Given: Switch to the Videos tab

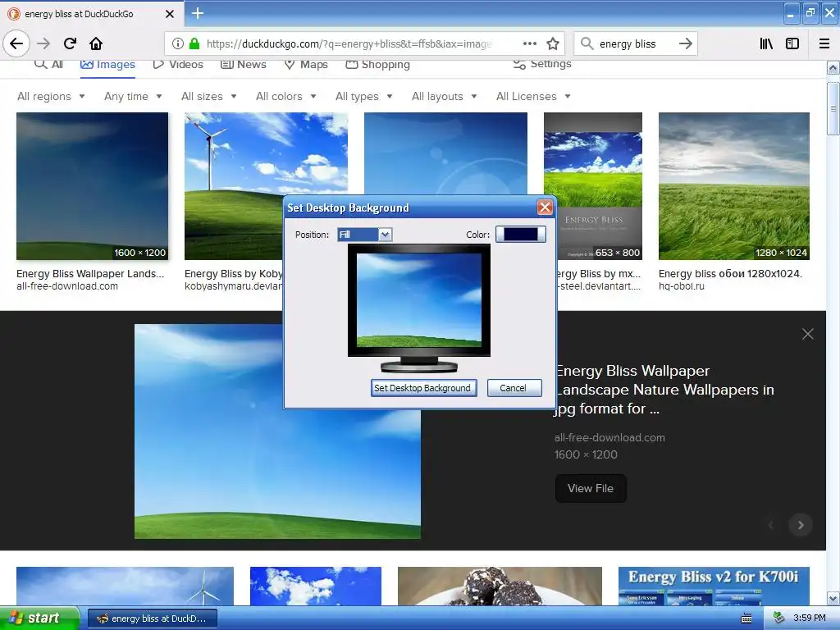Looking at the screenshot, I should (x=178, y=64).
